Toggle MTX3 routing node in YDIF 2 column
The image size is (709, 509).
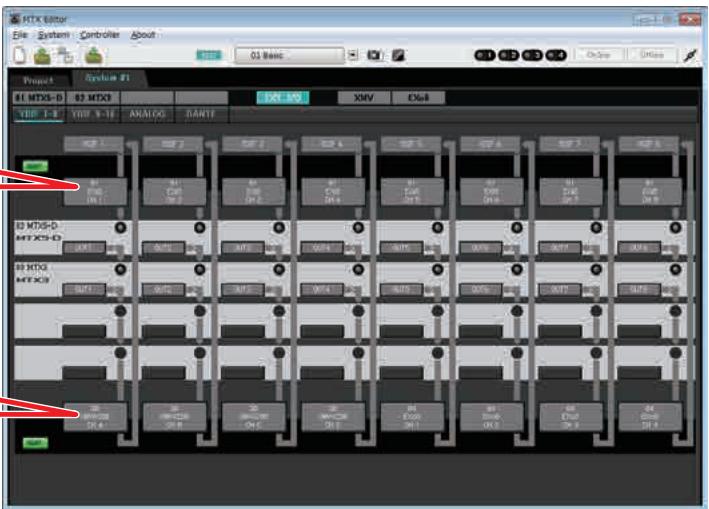coord(200,269)
